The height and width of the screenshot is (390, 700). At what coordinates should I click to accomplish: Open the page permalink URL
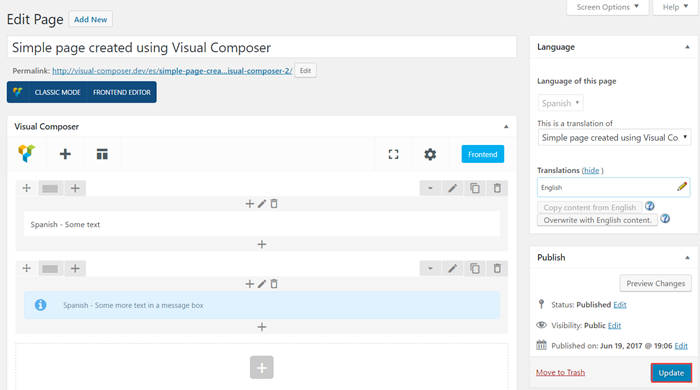coord(172,71)
